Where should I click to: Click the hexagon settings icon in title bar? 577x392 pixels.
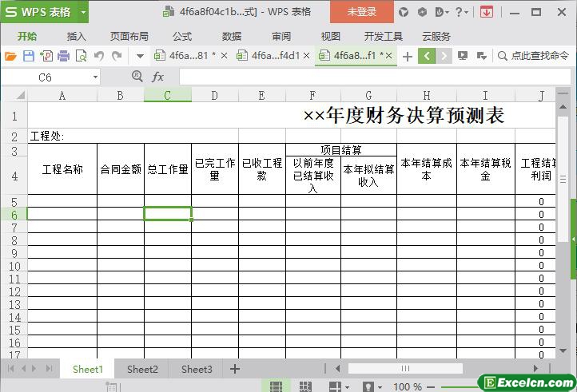[422, 12]
